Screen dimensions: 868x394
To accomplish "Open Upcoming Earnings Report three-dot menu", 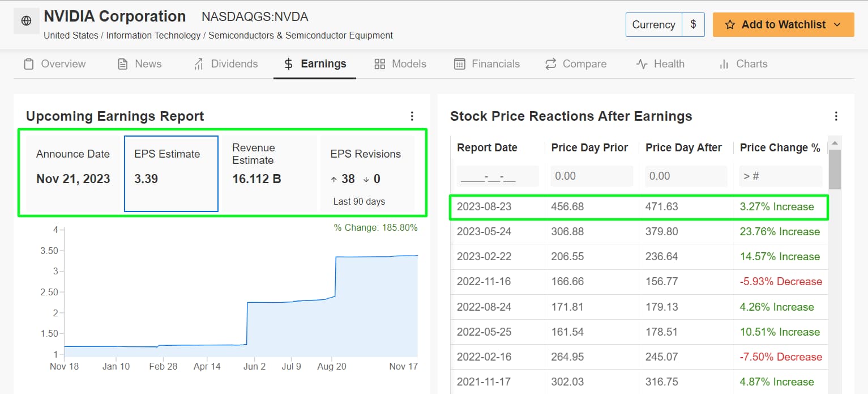I will (x=412, y=116).
